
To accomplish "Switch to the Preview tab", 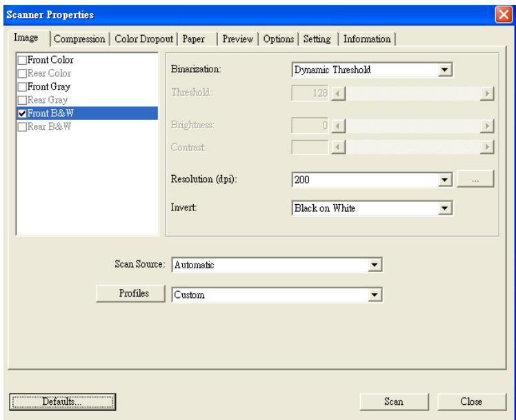I will [237, 39].
